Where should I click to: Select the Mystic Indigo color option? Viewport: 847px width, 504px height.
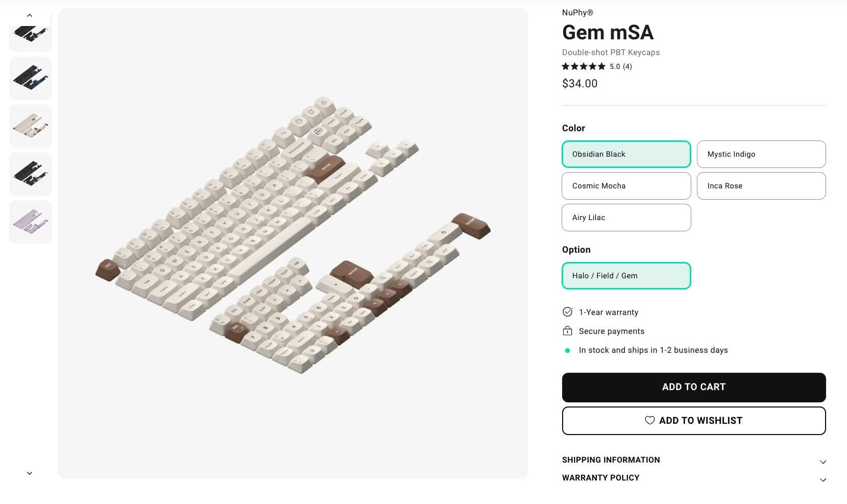pos(761,154)
